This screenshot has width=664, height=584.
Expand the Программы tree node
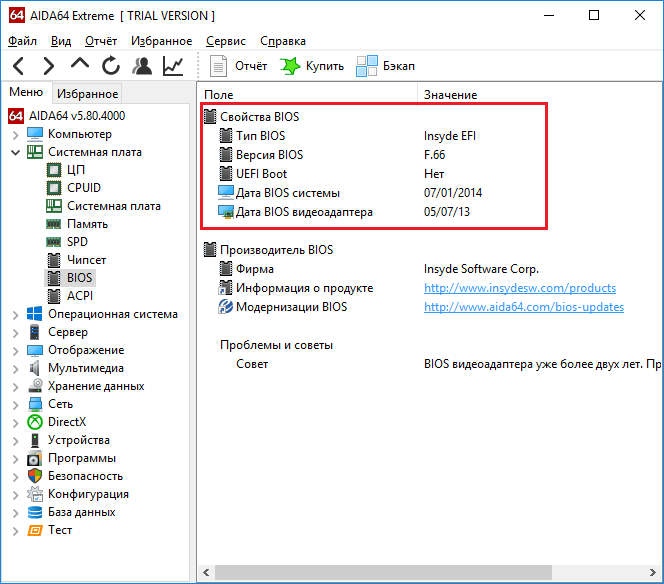coord(16,459)
